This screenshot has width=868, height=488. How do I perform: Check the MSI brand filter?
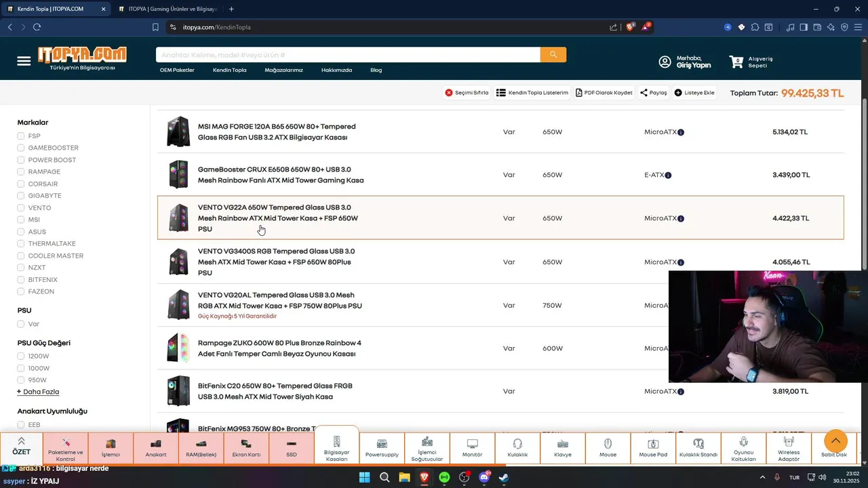point(21,220)
